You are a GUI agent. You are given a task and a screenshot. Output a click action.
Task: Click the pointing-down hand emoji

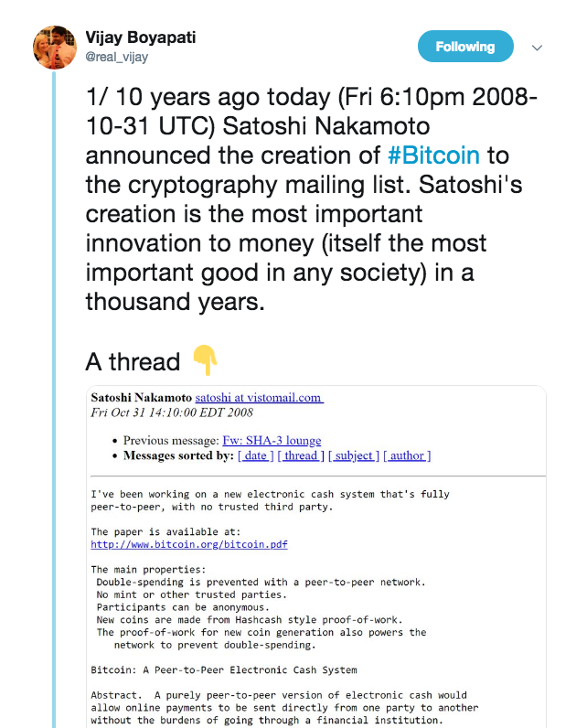pos(205,359)
